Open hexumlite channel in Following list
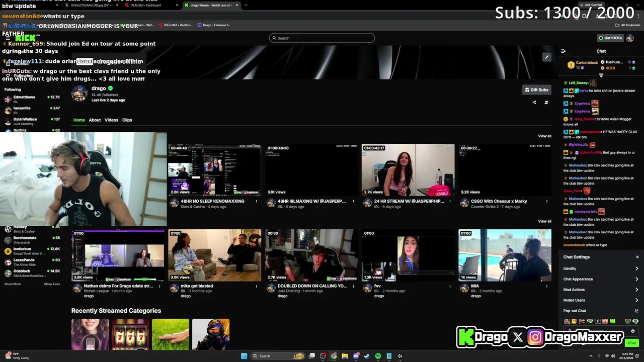This screenshot has height=362, width=644. (x=31, y=110)
